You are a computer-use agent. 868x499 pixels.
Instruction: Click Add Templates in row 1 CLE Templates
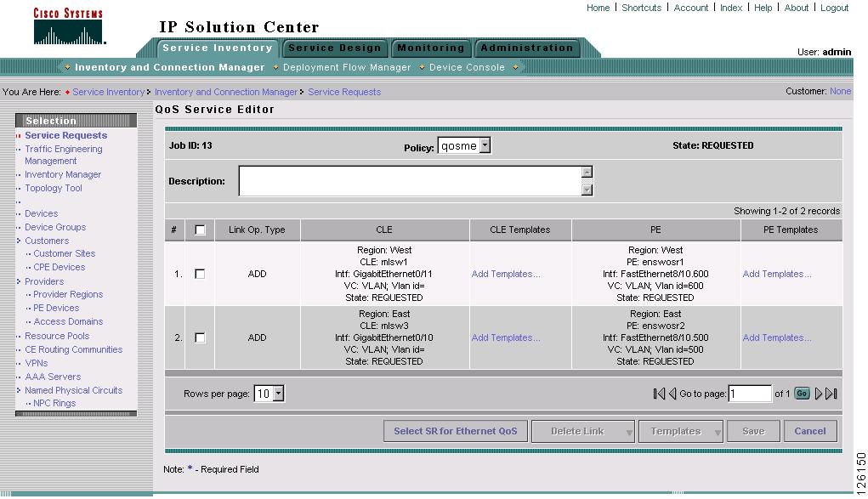pos(506,274)
